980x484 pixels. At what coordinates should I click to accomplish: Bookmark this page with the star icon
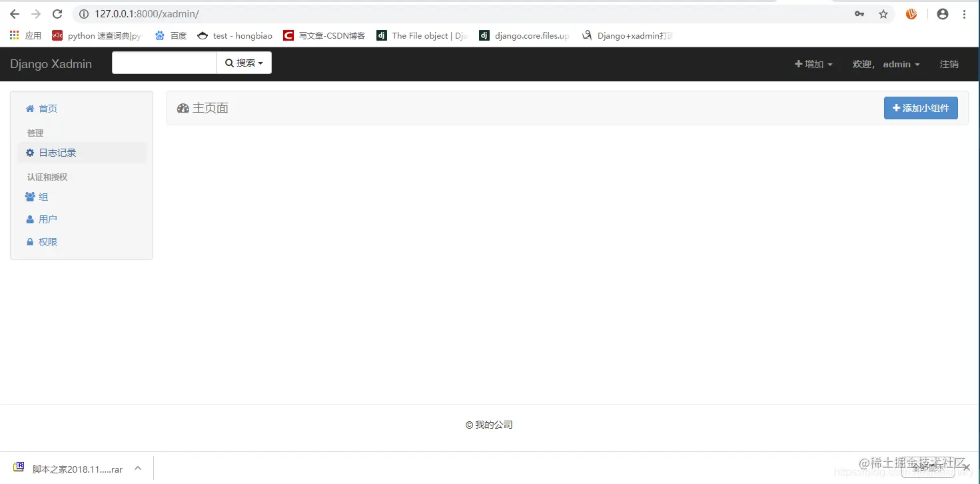[883, 14]
